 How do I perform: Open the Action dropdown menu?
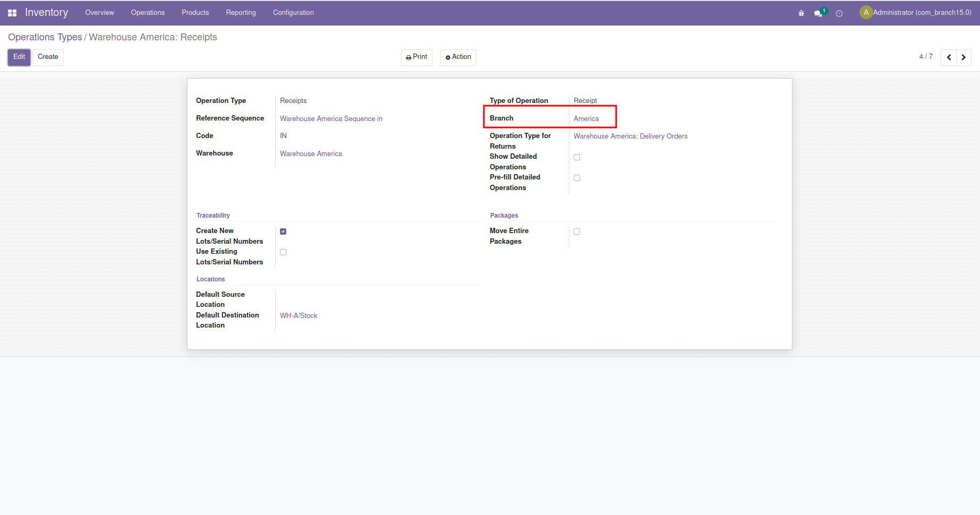(458, 57)
